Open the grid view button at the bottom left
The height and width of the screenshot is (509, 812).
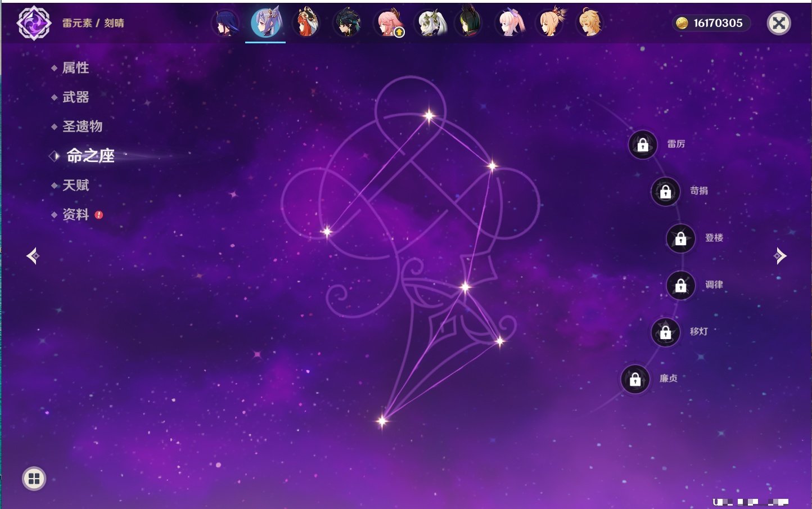(x=34, y=479)
